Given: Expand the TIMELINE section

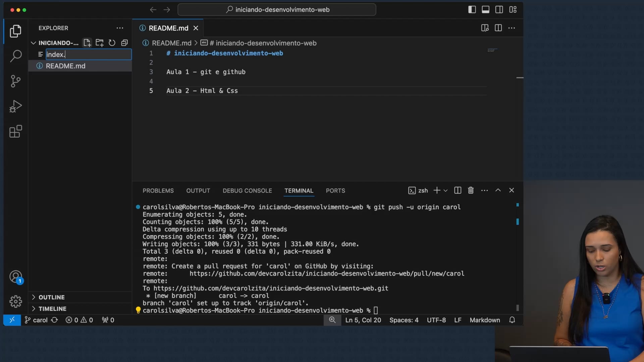Looking at the screenshot, I should click(x=52, y=309).
